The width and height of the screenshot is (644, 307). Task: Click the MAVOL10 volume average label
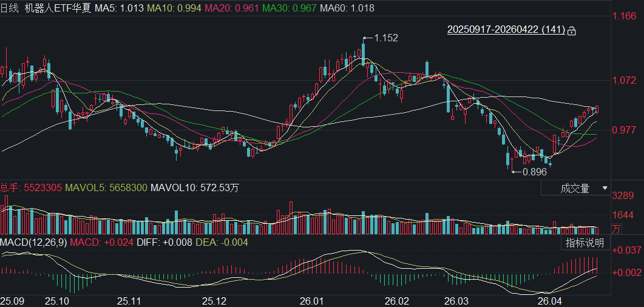point(194,188)
